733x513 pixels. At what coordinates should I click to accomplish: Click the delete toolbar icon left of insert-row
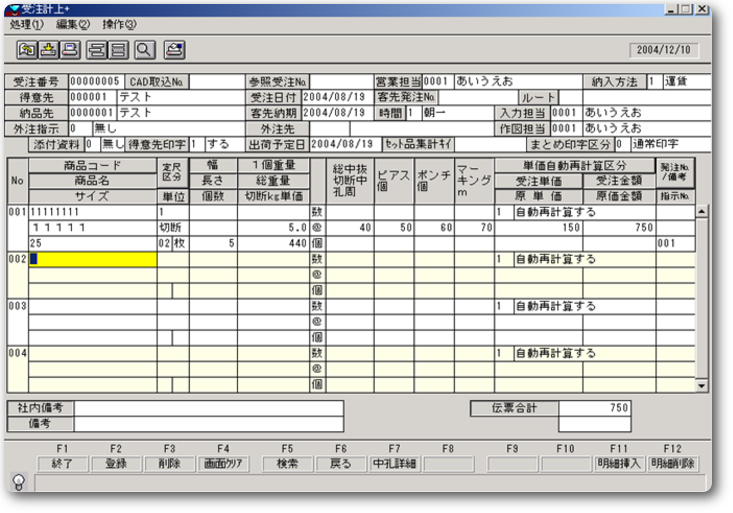point(70,50)
